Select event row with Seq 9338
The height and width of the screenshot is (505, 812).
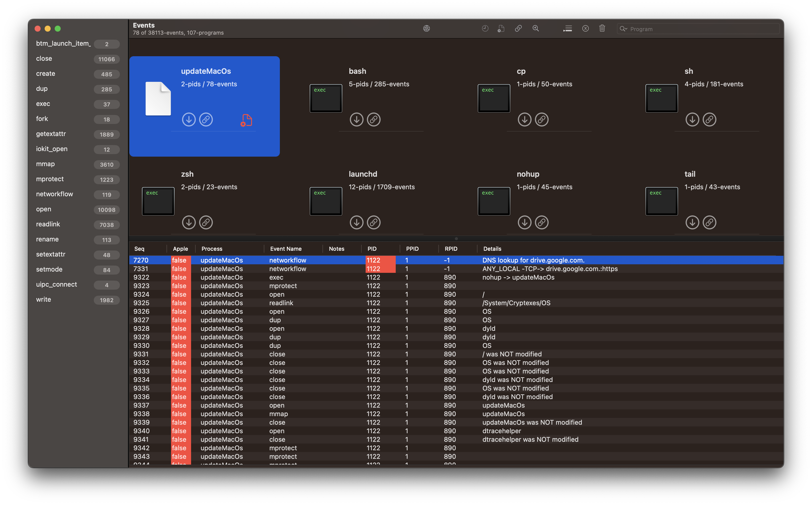click(456, 414)
